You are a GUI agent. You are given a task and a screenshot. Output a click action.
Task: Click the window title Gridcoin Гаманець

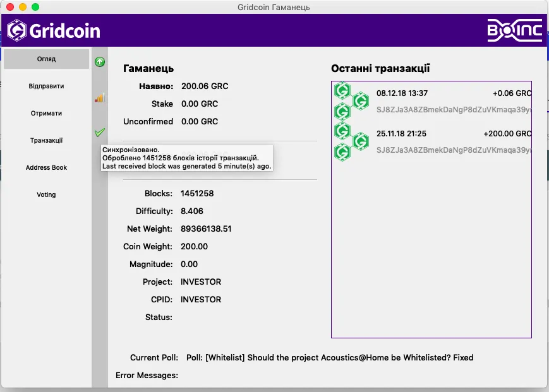click(274, 8)
